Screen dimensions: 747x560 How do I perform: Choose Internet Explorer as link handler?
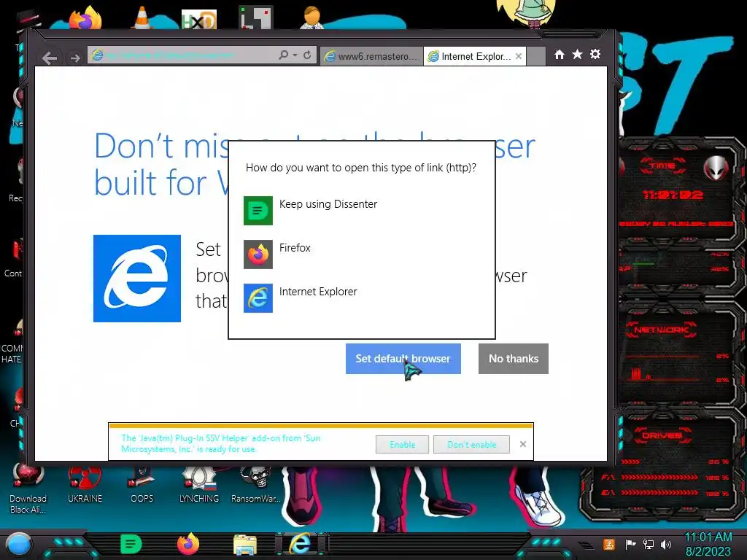(x=362, y=297)
